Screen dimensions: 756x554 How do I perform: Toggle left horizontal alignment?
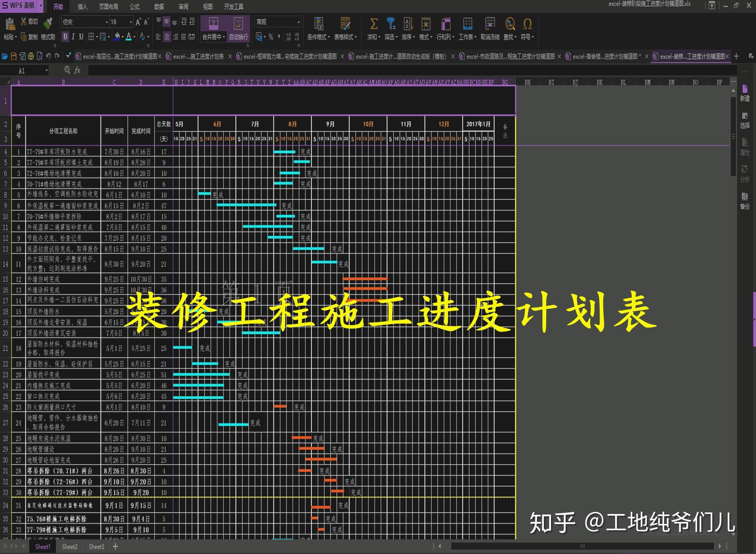[x=158, y=37]
